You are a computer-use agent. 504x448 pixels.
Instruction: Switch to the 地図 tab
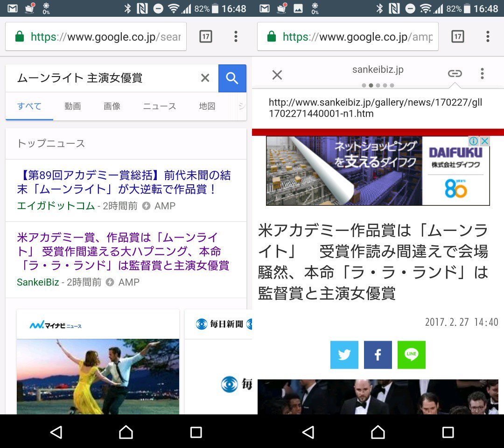point(207,106)
